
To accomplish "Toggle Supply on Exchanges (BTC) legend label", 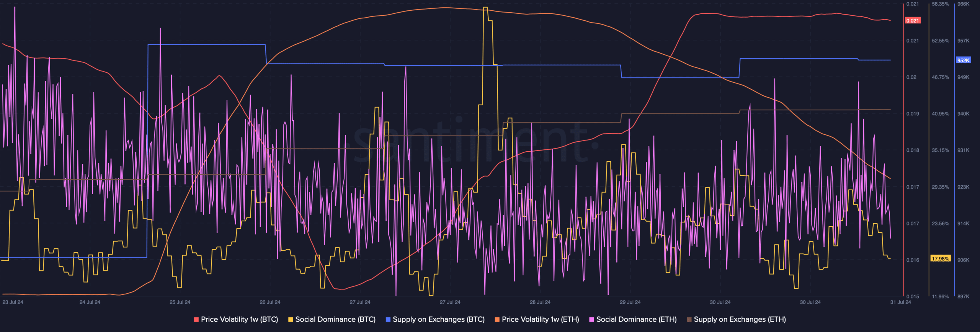I will tap(439, 319).
